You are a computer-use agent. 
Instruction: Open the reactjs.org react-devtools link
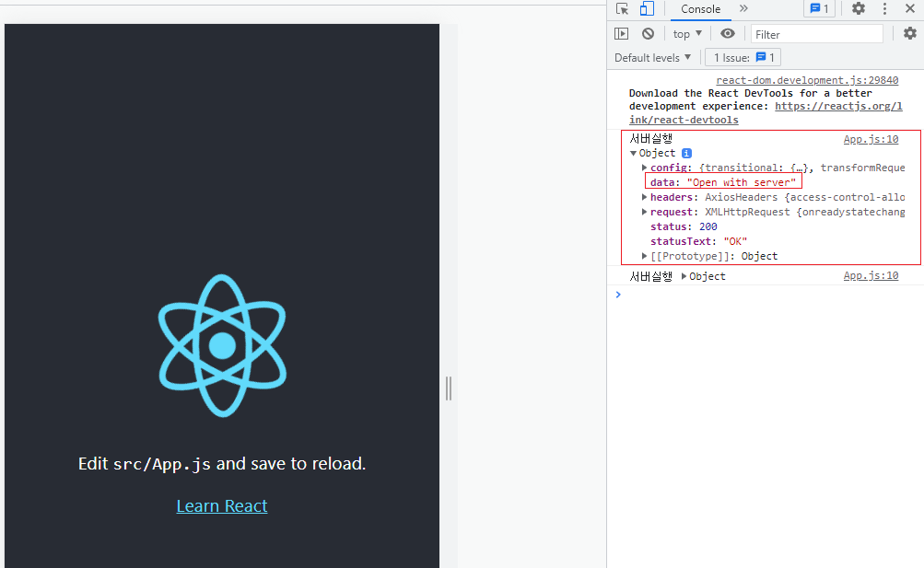[x=766, y=113]
